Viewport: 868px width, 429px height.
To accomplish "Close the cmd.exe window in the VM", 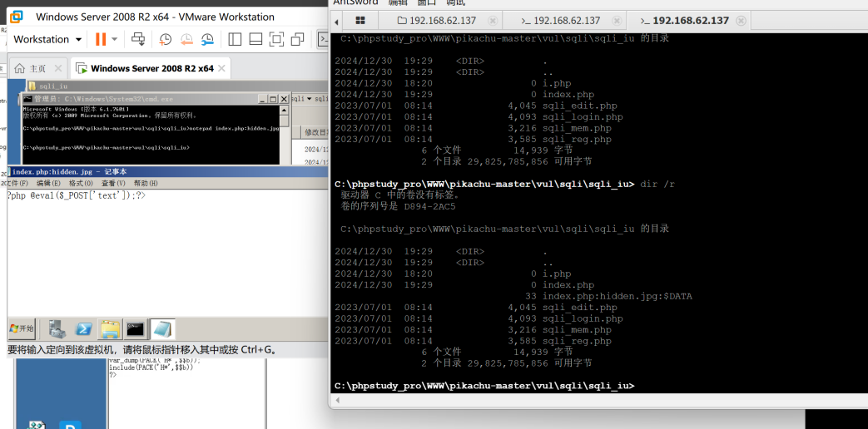I will [284, 99].
